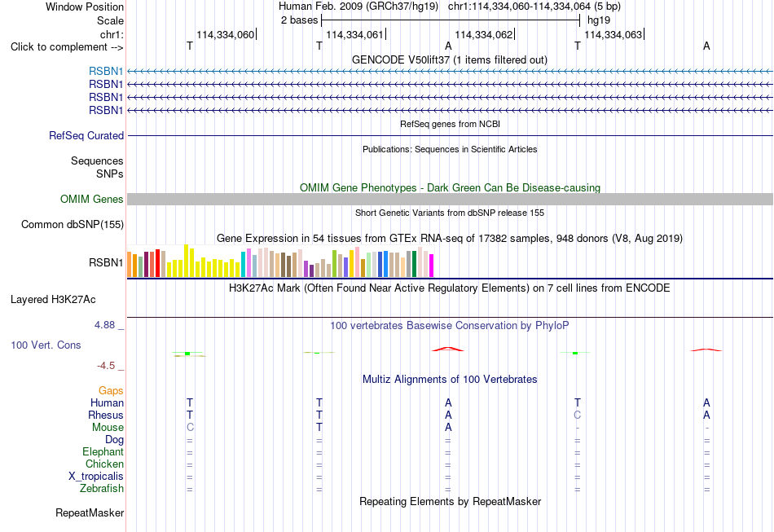
Task: Click the rightmost A base in the complement row
Action: point(707,46)
